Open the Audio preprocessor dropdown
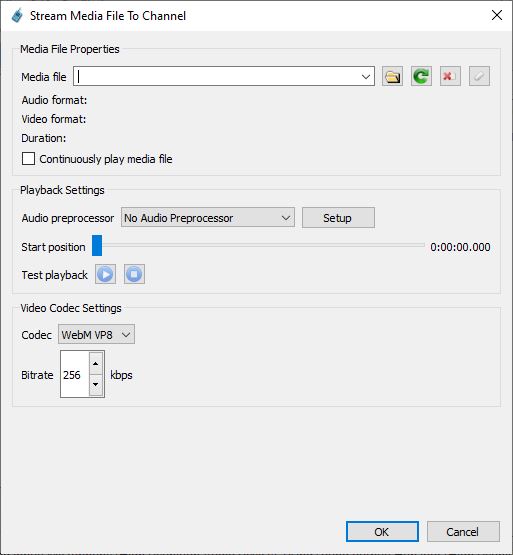This screenshot has width=513, height=555. [x=208, y=218]
